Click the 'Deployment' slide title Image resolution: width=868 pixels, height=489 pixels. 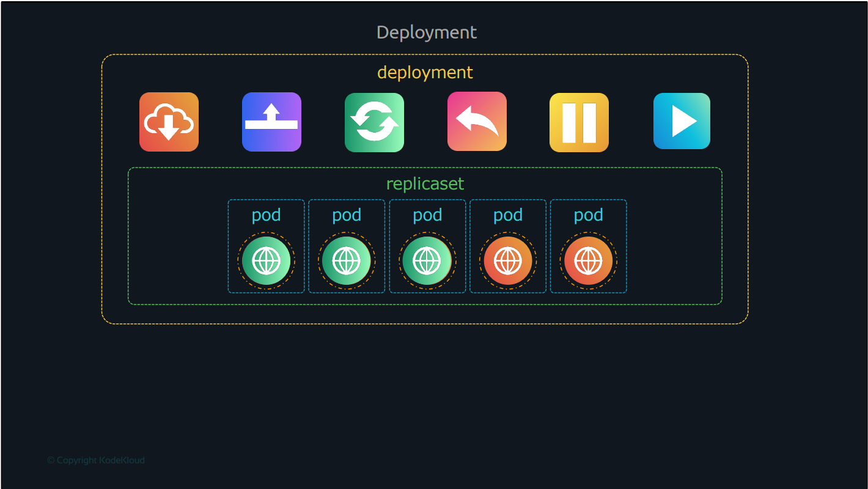[x=427, y=32]
